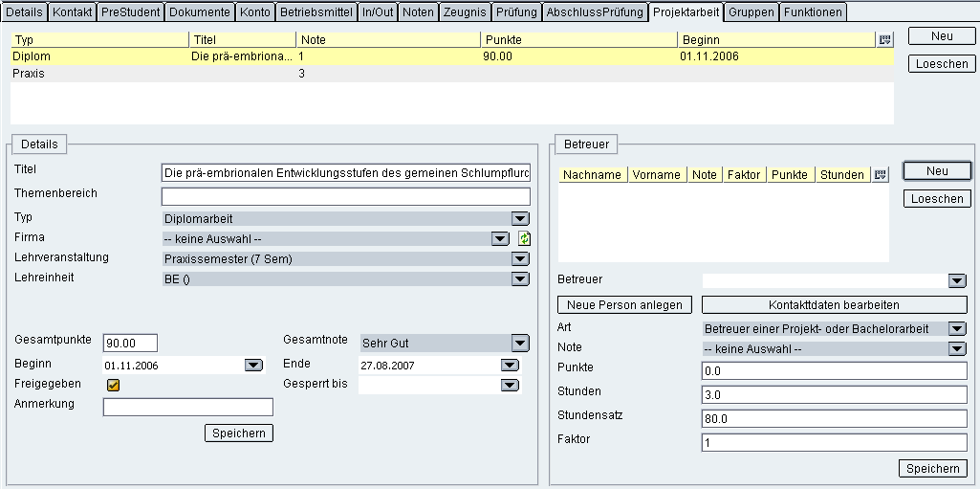
Task: Expand the Betreuer selection dropdown
Action: [x=957, y=280]
